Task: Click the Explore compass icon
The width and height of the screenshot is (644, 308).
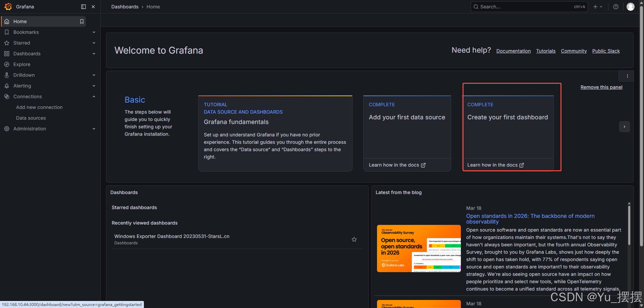Action: pyautogui.click(x=7, y=64)
